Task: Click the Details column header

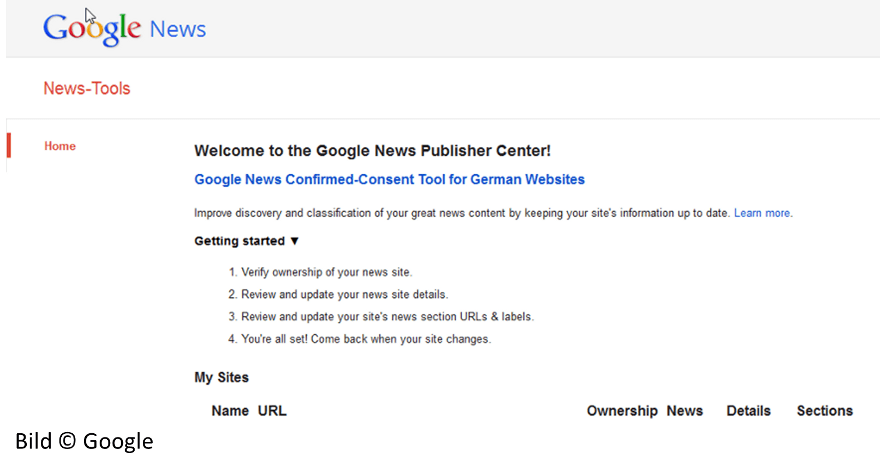Action: click(x=749, y=410)
